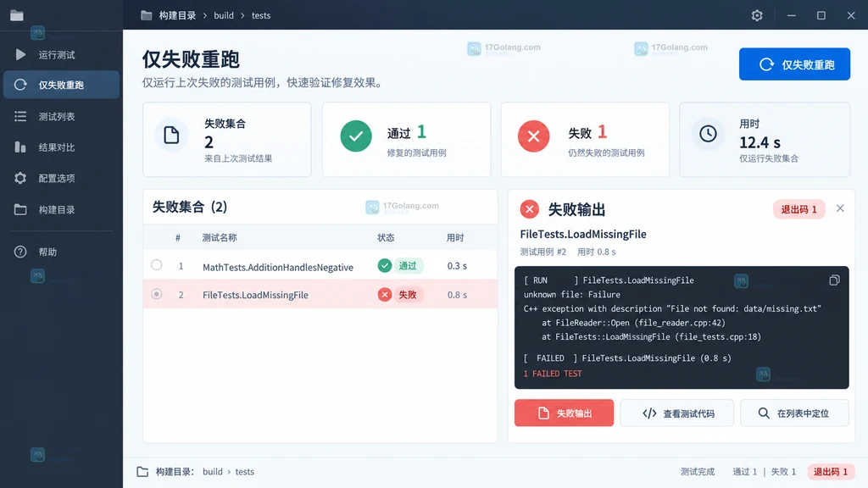Open 帮助 in the sidebar
The height and width of the screenshot is (488, 868).
click(61, 252)
